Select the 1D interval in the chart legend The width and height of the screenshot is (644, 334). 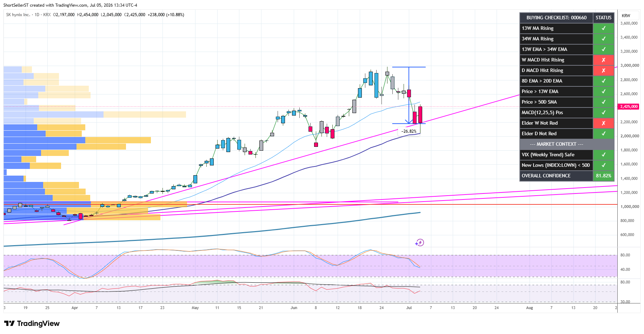[x=37, y=15]
